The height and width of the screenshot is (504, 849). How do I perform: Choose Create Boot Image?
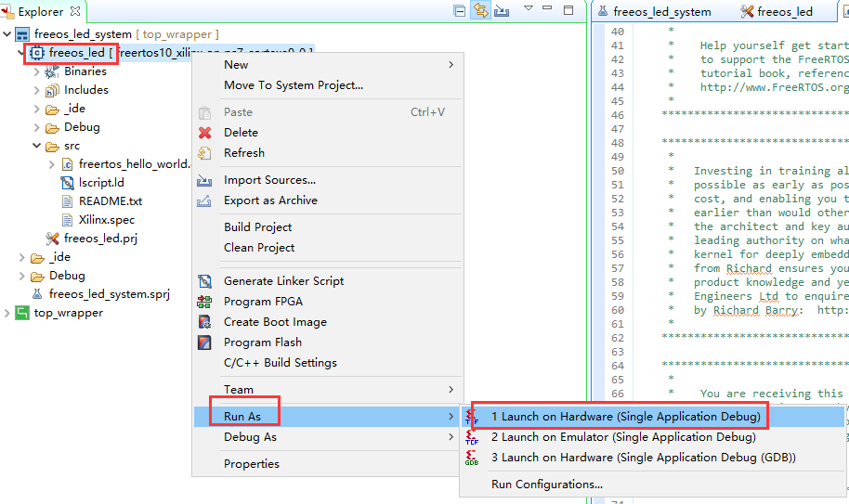click(328, 322)
